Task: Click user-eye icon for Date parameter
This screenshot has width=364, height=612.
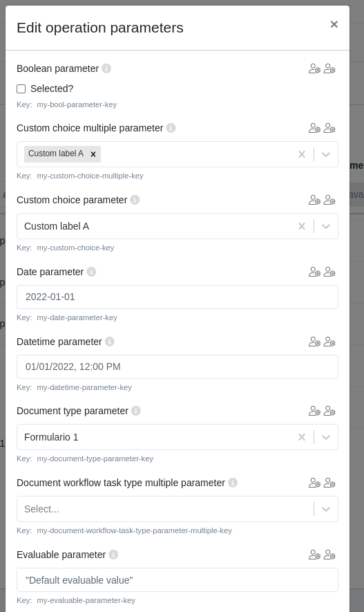Action: (314, 272)
